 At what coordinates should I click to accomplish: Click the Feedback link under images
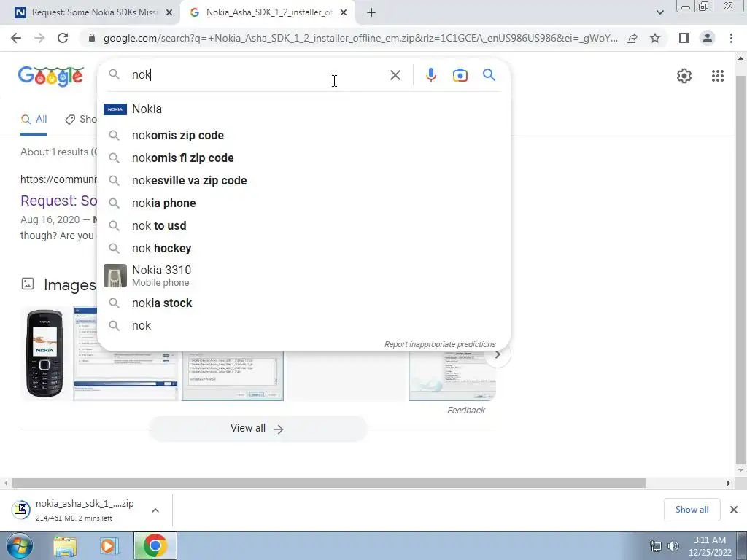click(x=465, y=411)
